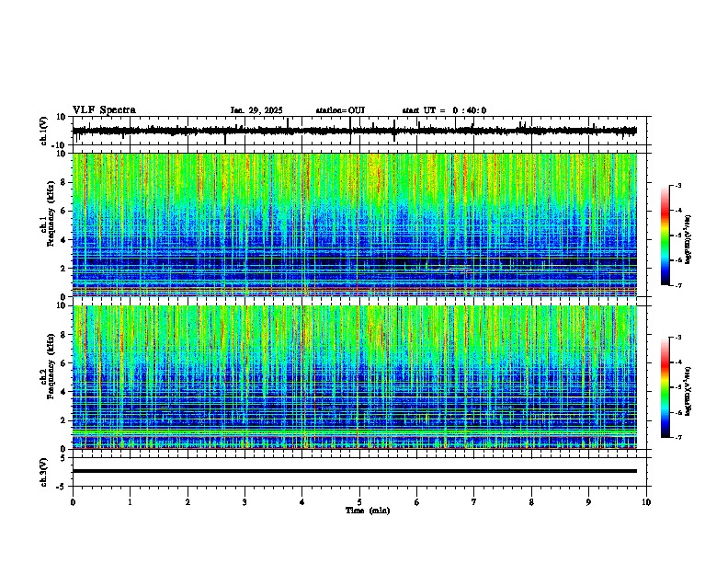Click the date text "Jan. 29, 2025"
728x563 pixels.
click(x=256, y=110)
